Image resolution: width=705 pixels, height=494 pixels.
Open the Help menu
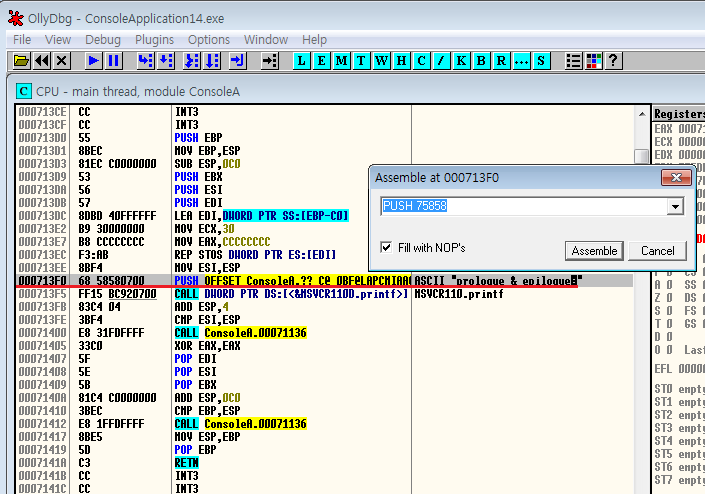click(x=314, y=40)
